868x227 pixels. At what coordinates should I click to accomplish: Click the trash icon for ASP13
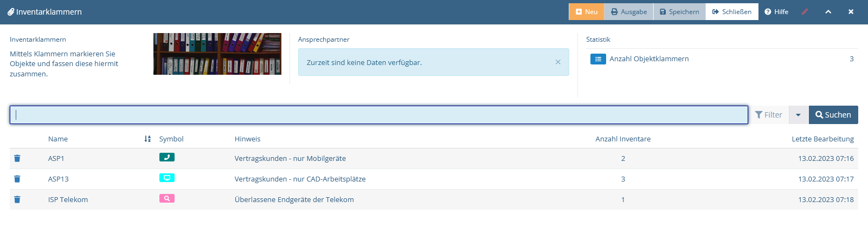pos(17,179)
